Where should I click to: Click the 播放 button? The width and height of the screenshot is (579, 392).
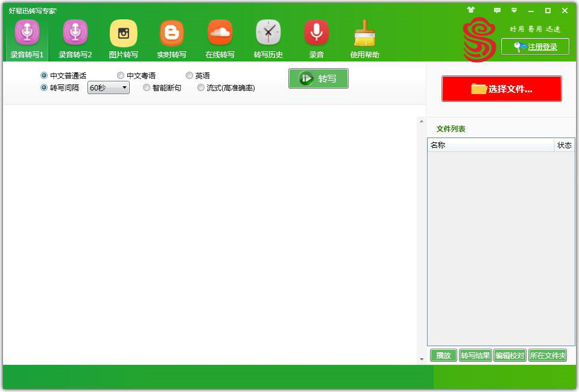click(443, 355)
